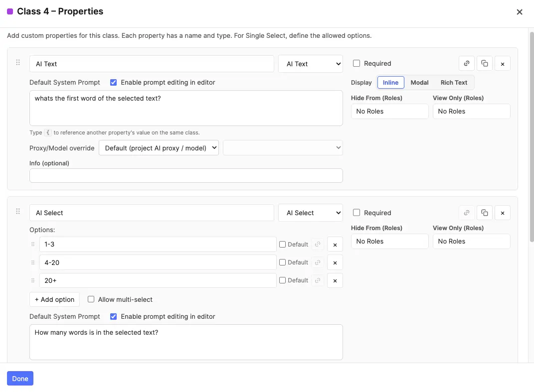Set 1-3 as Default option
Image resolution: width=534 pixels, height=392 pixels.
click(282, 245)
